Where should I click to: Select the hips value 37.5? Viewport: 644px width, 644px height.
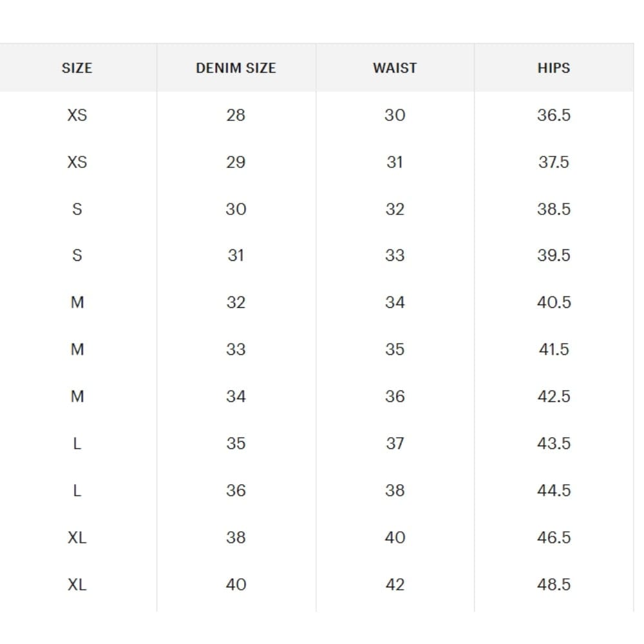tap(554, 162)
